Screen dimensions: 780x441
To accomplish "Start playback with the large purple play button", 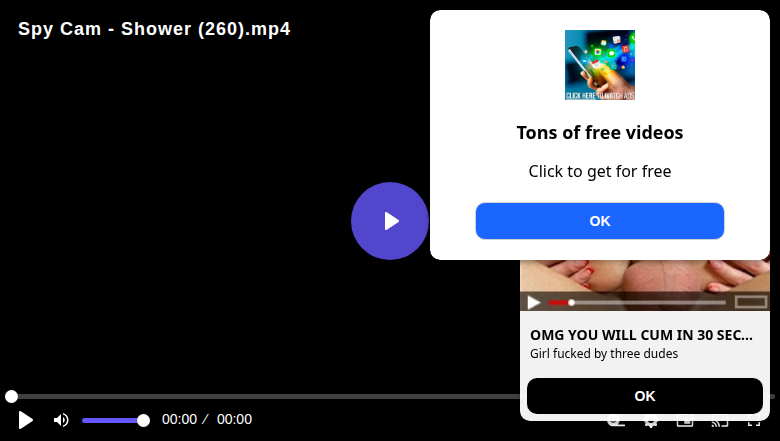I will pyautogui.click(x=390, y=221).
